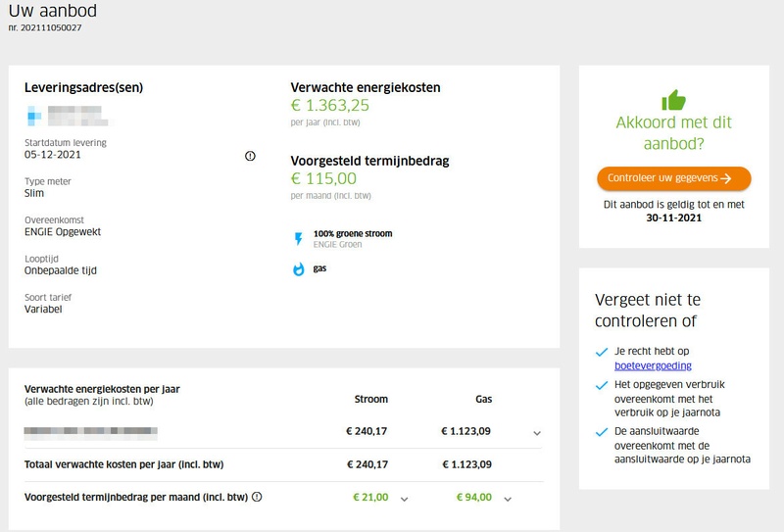Viewport: 784px width, 532px height.
Task: Click the 30-11-2021 validity date
Action: 673,218
